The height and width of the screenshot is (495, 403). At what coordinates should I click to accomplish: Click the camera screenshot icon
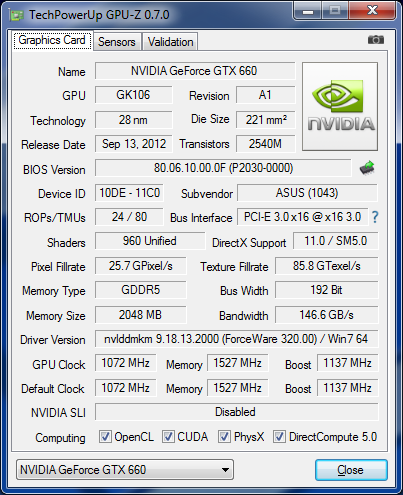pyautogui.click(x=376, y=40)
